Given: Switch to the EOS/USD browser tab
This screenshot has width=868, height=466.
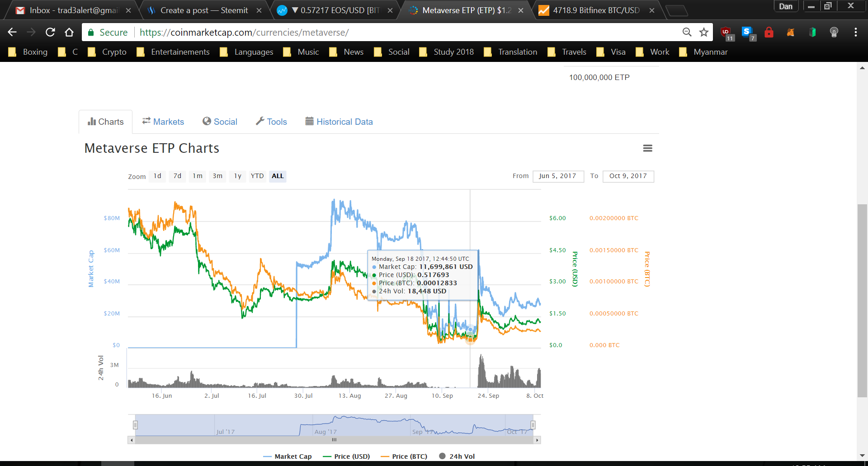Looking at the screenshot, I should click(335, 10).
